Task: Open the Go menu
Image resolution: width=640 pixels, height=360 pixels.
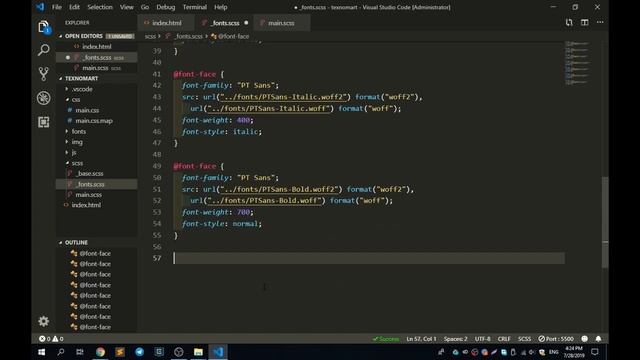Action: (145, 7)
